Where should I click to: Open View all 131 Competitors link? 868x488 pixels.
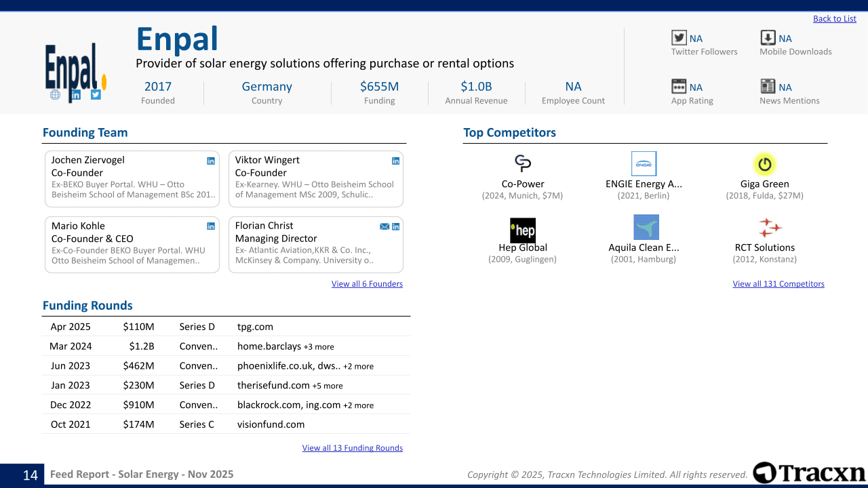pyautogui.click(x=778, y=284)
